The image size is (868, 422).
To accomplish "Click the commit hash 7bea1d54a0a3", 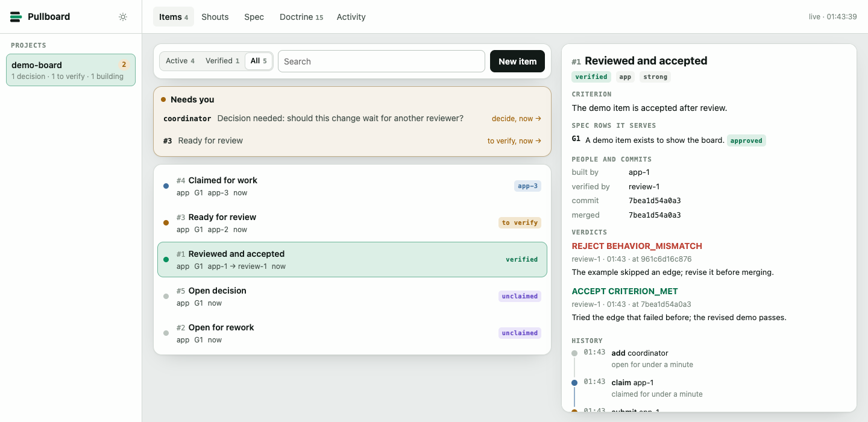I will point(655,201).
